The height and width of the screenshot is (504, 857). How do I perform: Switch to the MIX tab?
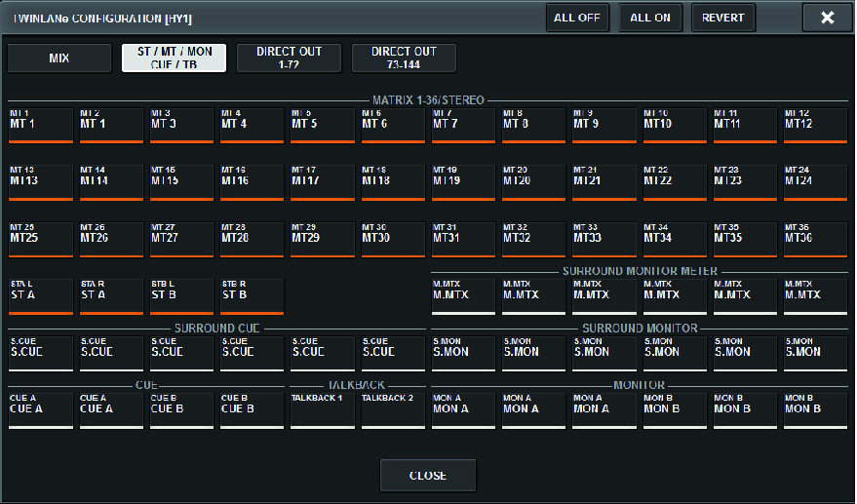[x=59, y=58]
